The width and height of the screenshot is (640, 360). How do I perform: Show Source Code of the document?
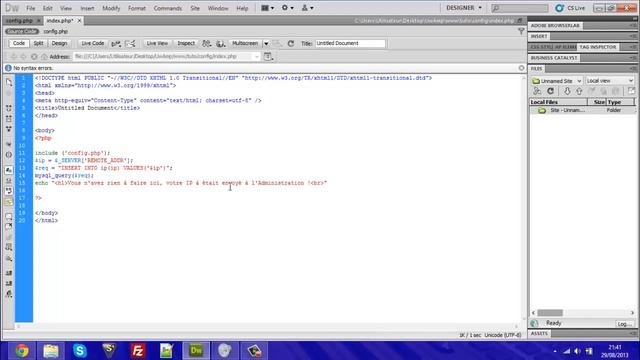22,31
